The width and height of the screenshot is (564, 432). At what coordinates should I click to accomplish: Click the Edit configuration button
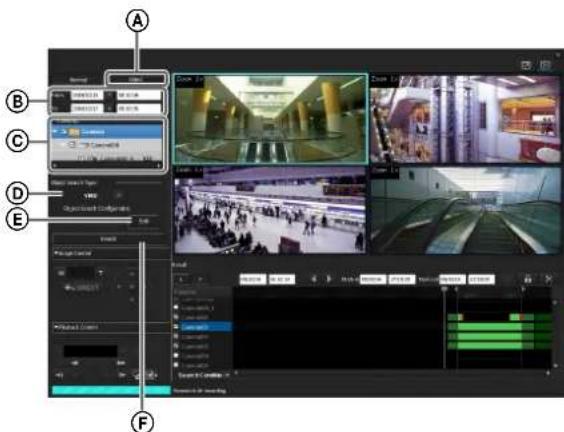144,221
